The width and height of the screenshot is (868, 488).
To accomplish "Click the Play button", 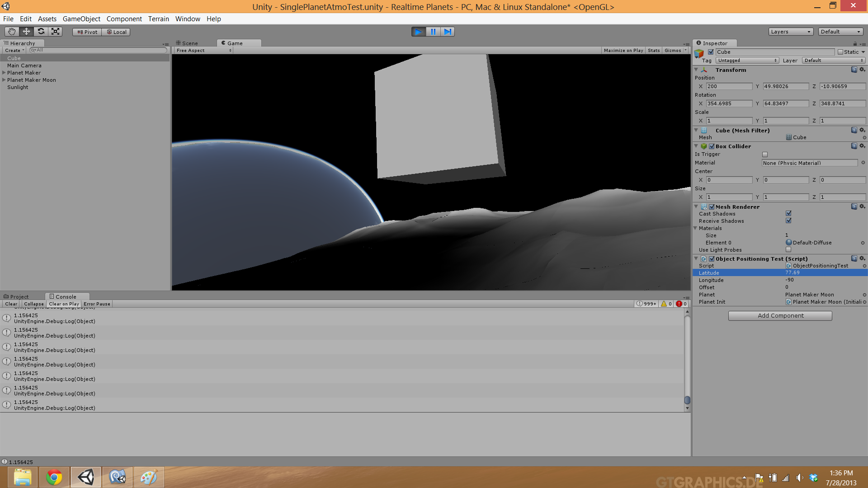I will (419, 32).
